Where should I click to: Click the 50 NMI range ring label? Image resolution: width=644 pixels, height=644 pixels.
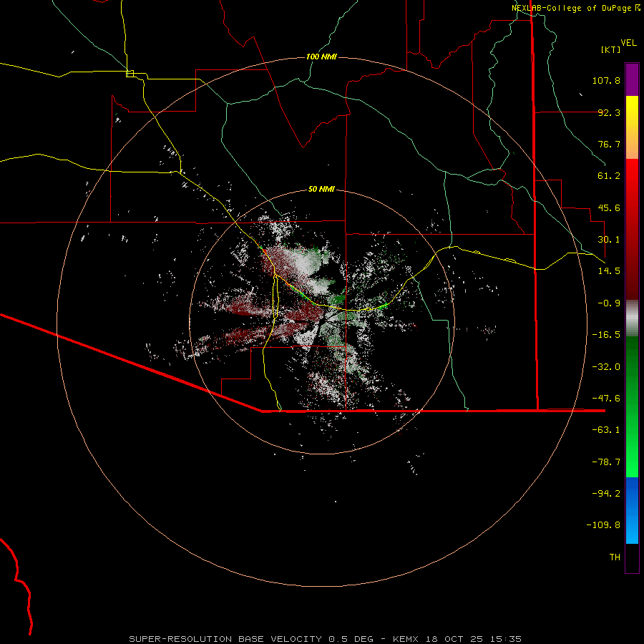click(x=321, y=189)
